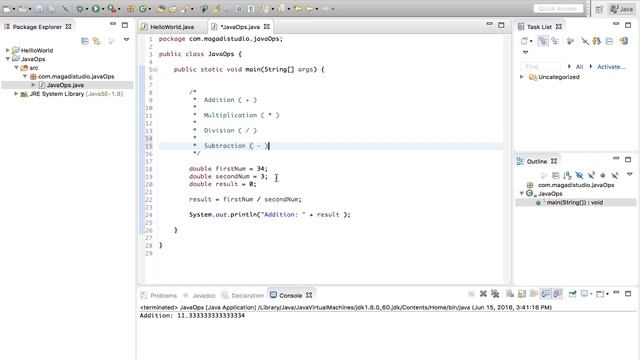The width and height of the screenshot is (640, 360).
Task: Click the Quick Access search field
Action: point(558,9)
